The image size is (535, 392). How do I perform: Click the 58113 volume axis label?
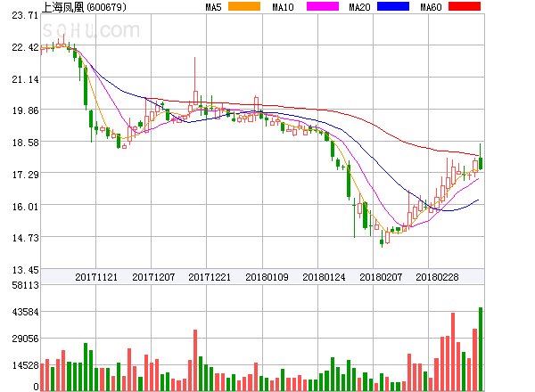click(25, 285)
